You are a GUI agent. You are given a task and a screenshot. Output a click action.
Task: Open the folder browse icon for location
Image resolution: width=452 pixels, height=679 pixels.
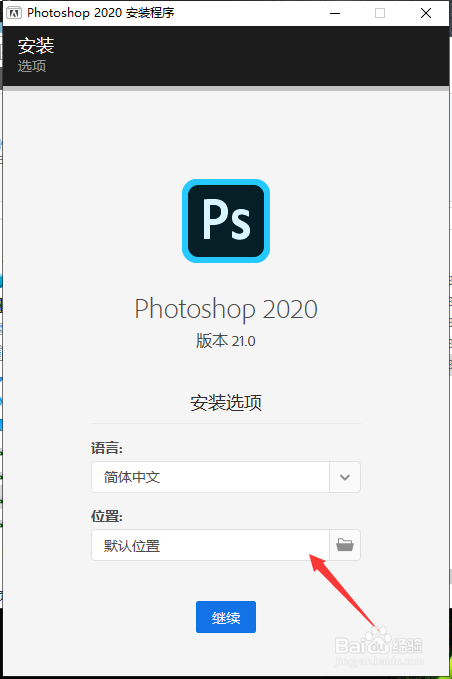pyautogui.click(x=345, y=545)
